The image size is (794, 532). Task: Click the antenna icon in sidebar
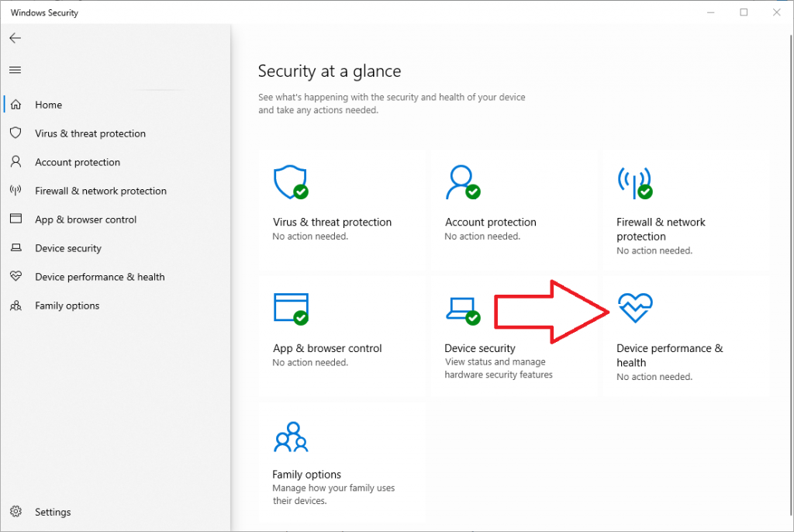click(16, 191)
